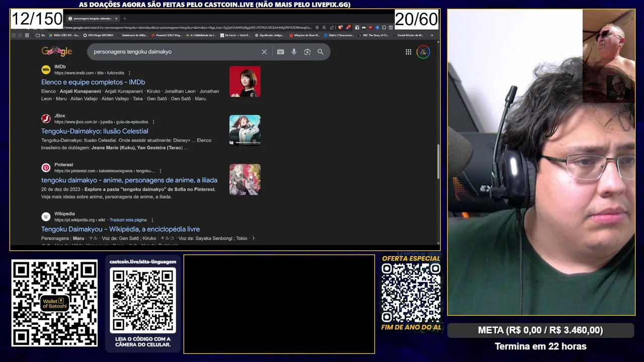Click the IMDb result thumbnail image
The image size is (644, 362).
point(245,81)
